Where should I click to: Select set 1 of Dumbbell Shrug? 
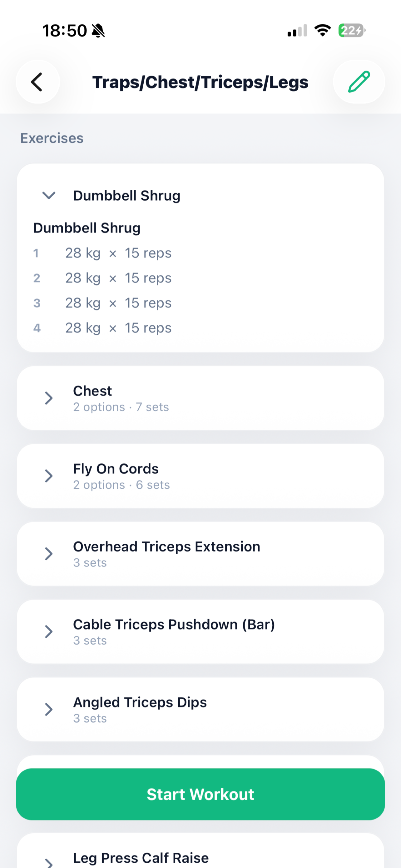click(x=102, y=253)
